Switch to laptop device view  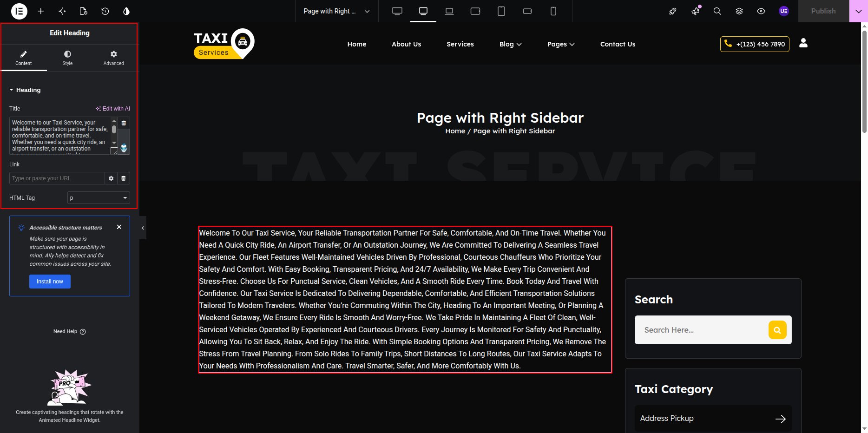pyautogui.click(x=449, y=11)
